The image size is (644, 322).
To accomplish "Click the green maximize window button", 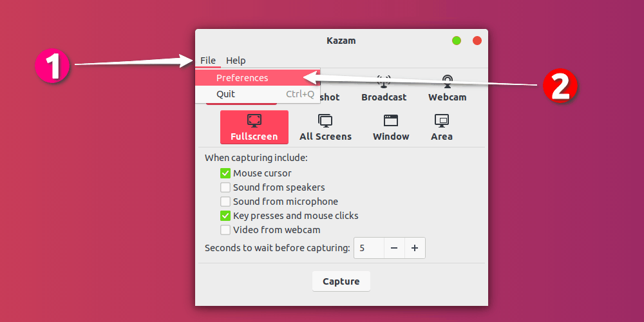I will point(457,41).
